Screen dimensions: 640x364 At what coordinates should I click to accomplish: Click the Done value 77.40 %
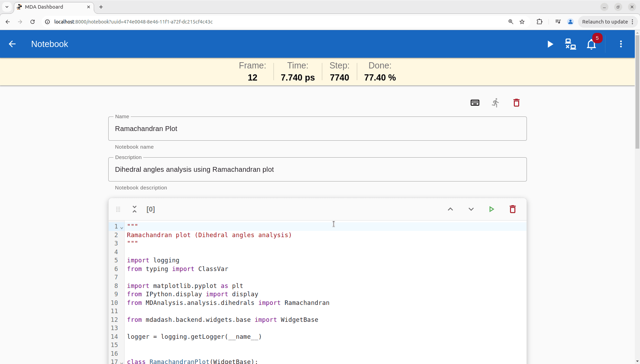point(380,77)
